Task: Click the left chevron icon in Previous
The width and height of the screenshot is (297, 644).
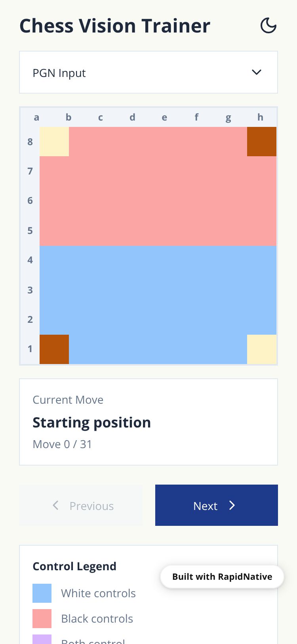Action: [x=56, y=505]
